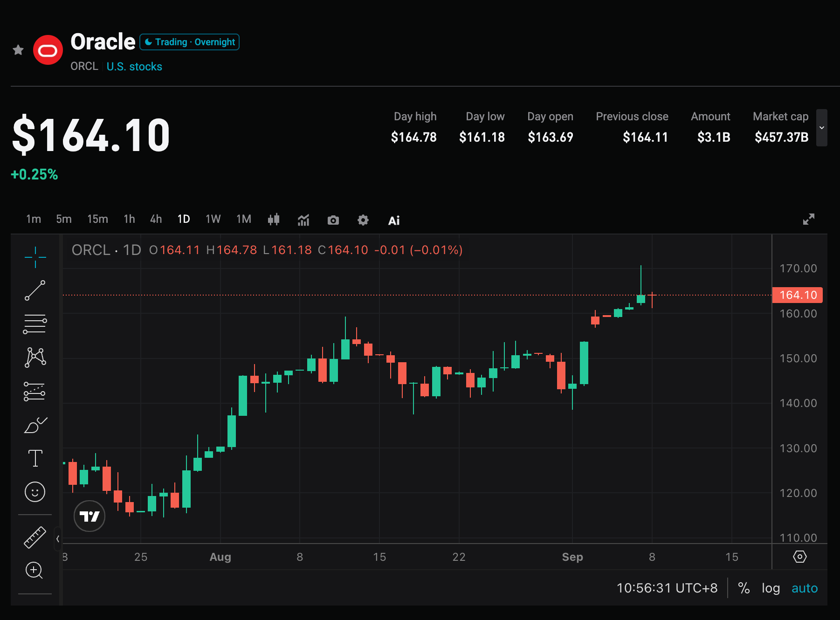Image resolution: width=840 pixels, height=620 pixels.
Task: Switch to 5m timeframe
Action: (x=64, y=219)
